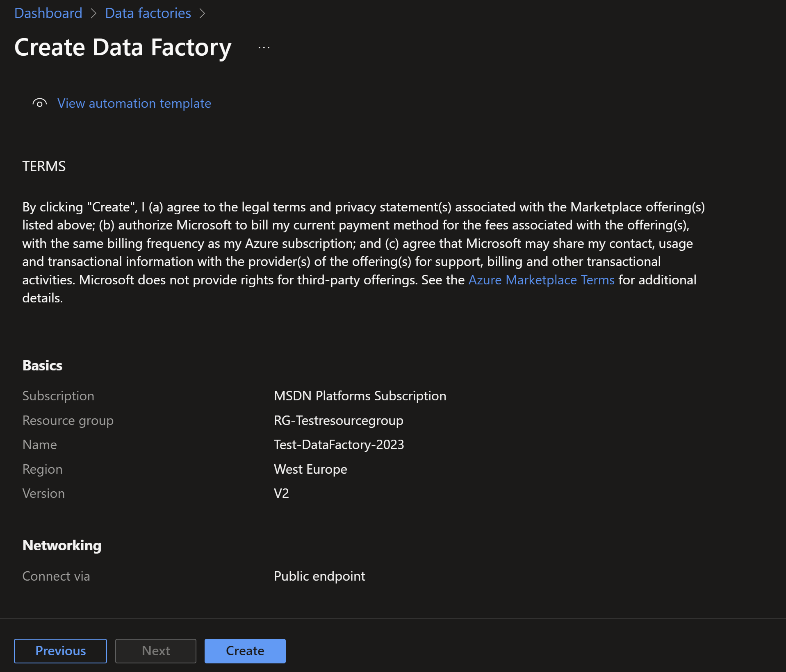Open the Dashboard breadcrumb link

[x=48, y=13]
